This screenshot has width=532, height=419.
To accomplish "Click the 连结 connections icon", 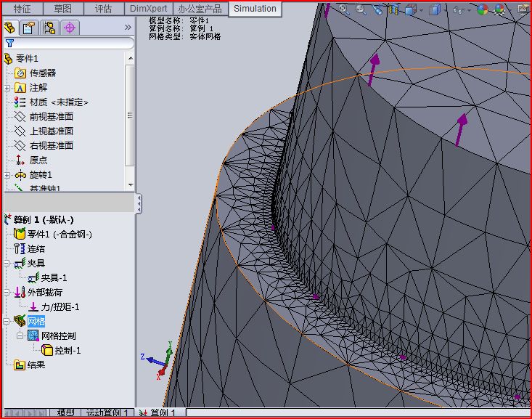I will pos(20,248).
